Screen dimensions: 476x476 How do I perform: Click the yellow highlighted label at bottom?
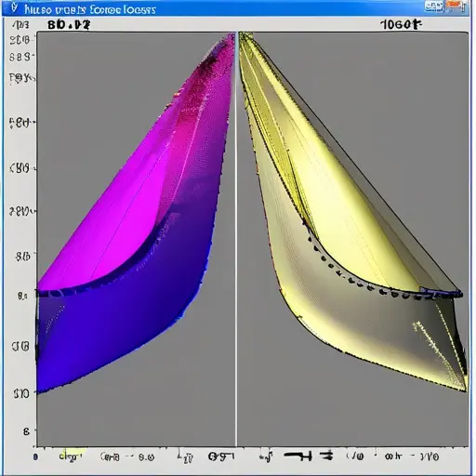(x=72, y=456)
